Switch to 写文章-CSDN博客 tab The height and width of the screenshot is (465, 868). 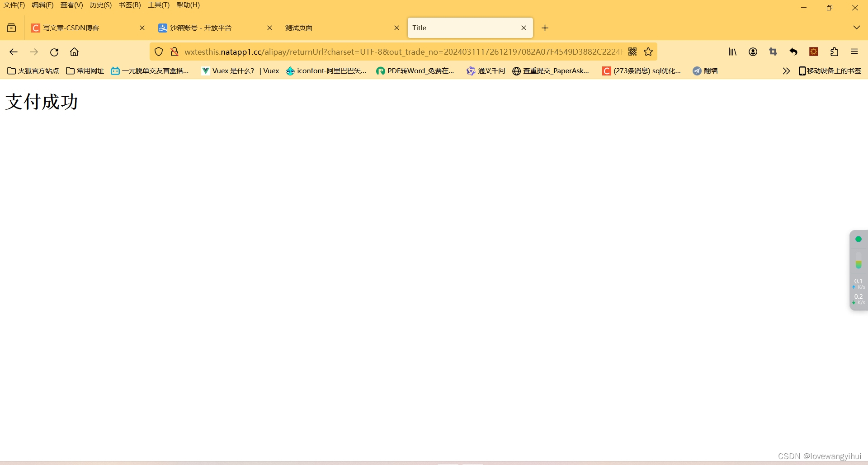(x=88, y=28)
